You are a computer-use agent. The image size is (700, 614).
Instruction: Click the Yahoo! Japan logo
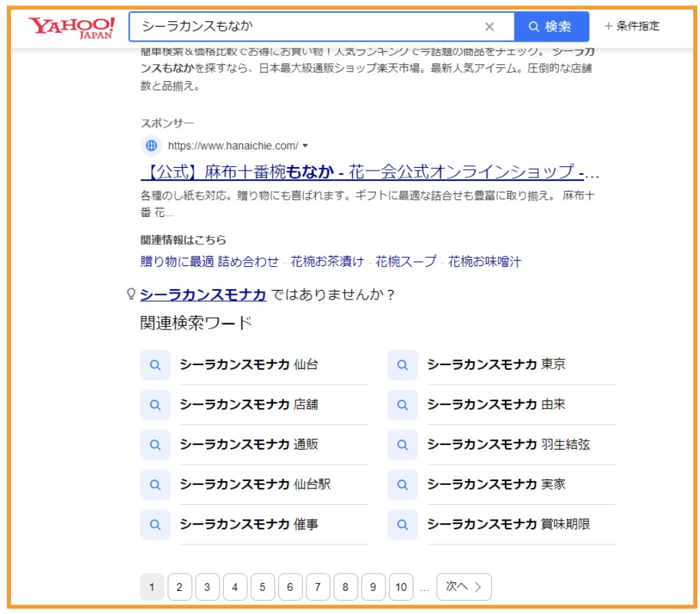point(72,27)
